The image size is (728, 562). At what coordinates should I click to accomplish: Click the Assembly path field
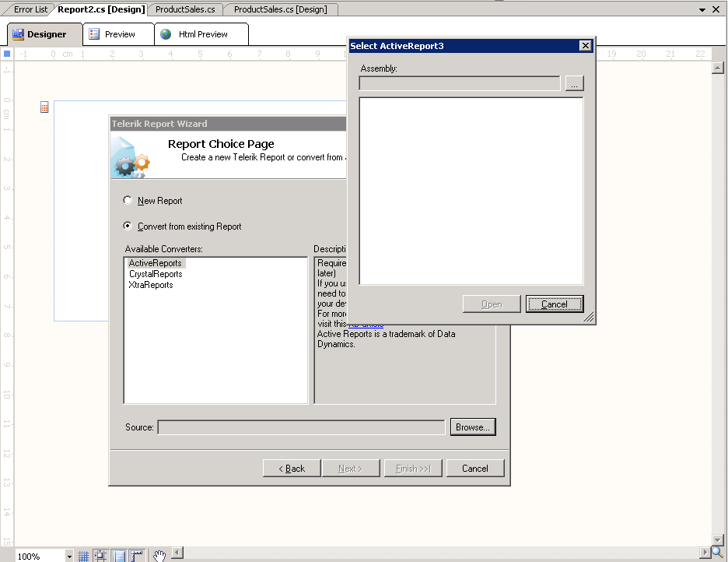point(460,83)
